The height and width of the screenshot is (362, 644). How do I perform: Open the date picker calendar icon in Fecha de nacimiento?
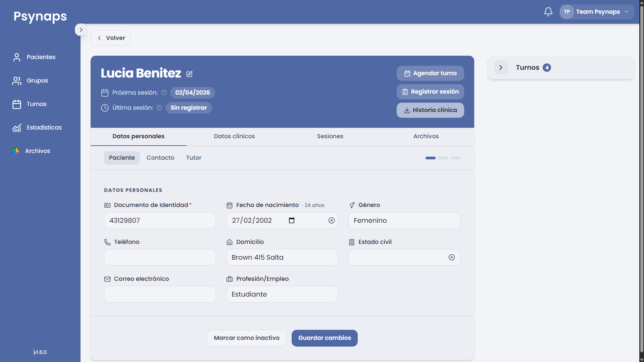pos(292,220)
